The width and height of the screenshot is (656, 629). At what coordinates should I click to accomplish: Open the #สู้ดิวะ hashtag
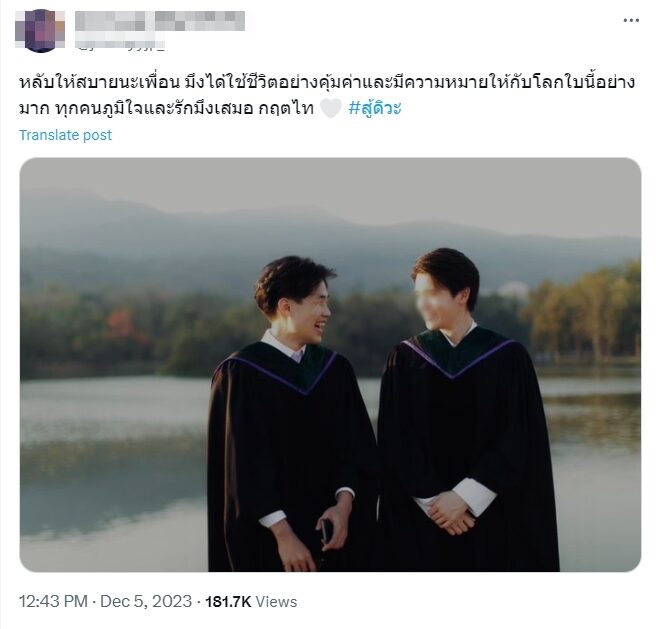click(x=375, y=108)
